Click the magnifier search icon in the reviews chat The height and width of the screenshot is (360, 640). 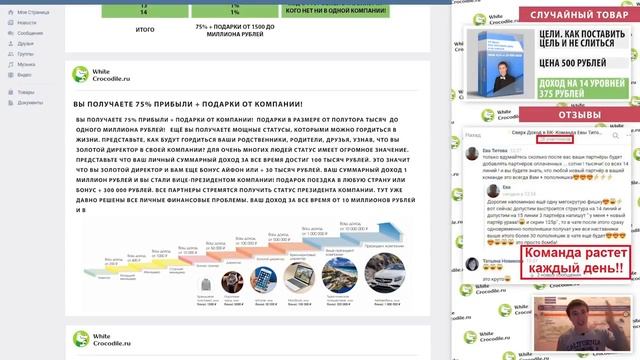tap(616, 136)
